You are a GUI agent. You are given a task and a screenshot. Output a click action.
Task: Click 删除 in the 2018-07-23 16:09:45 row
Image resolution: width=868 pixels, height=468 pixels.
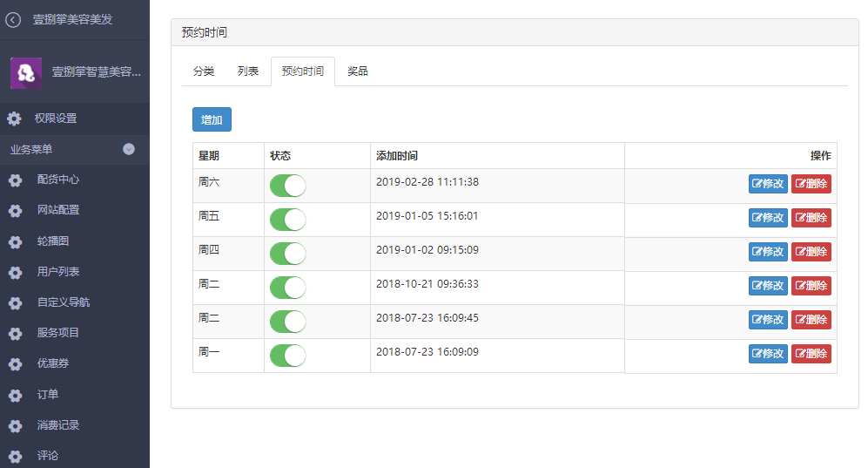pos(811,320)
